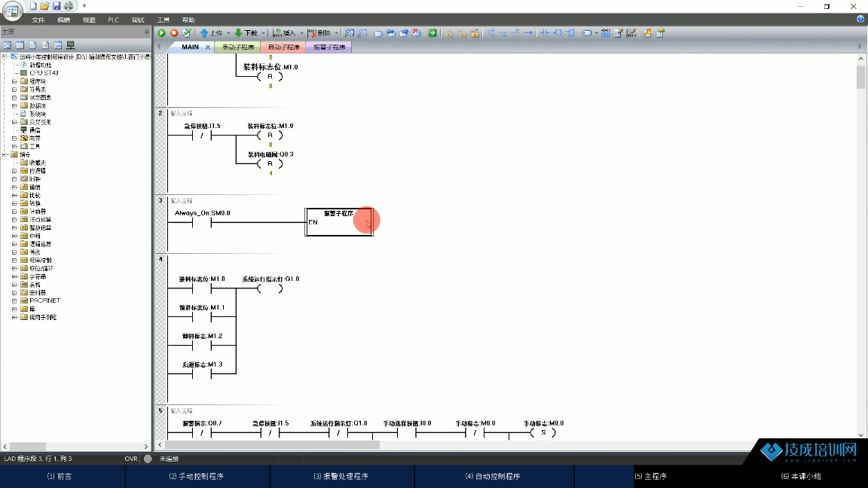Click the New file icon in title bar
This screenshot has height=488, width=868.
(x=33, y=6)
